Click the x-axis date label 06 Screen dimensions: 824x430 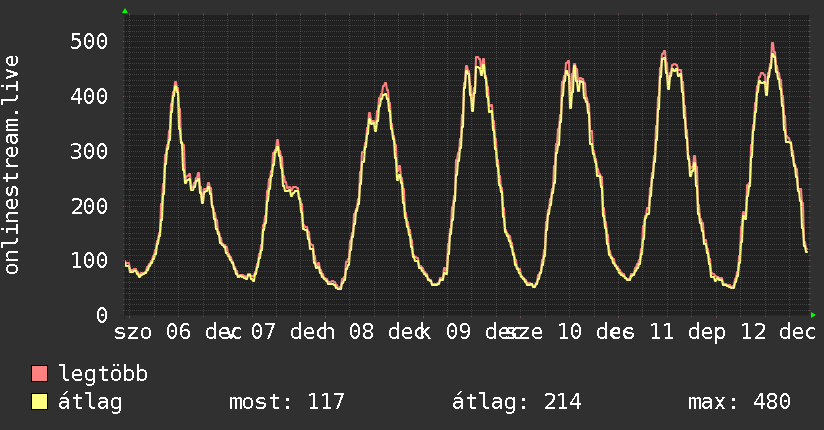click(x=179, y=332)
